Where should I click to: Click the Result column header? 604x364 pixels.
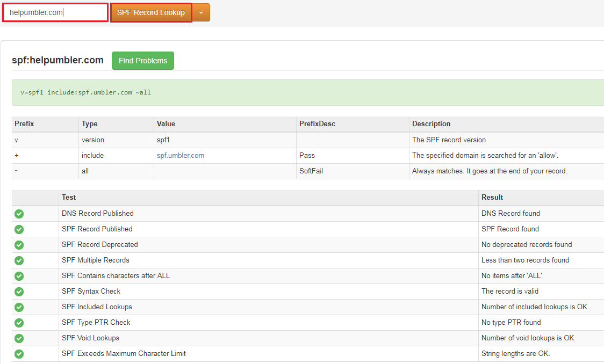pyautogui.click(x=492, y=198)
